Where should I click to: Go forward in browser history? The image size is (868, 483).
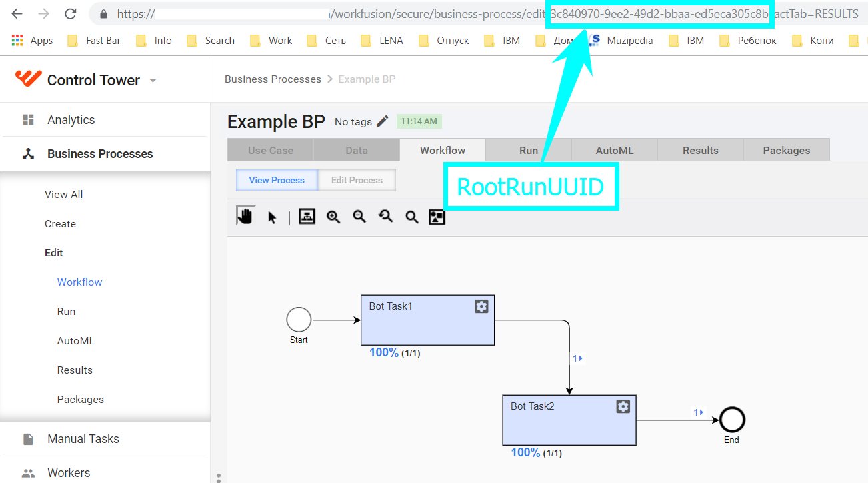(43, 13)
